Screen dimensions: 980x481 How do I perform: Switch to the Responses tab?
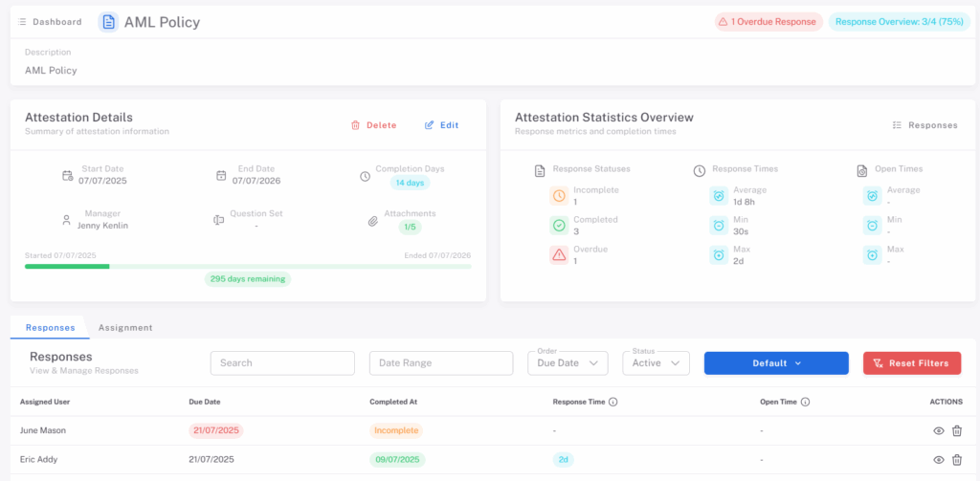[50, 327]
